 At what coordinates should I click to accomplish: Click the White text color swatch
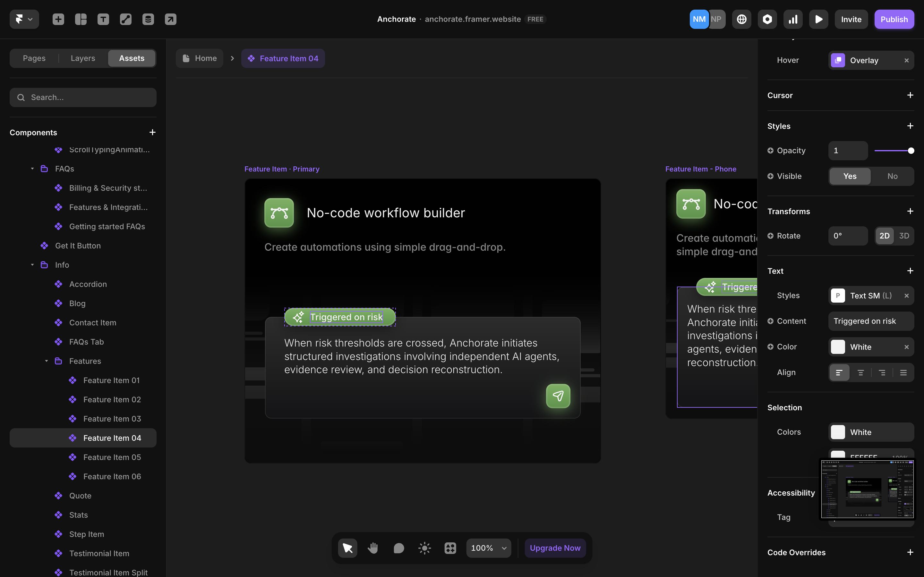tap(838, 347)
